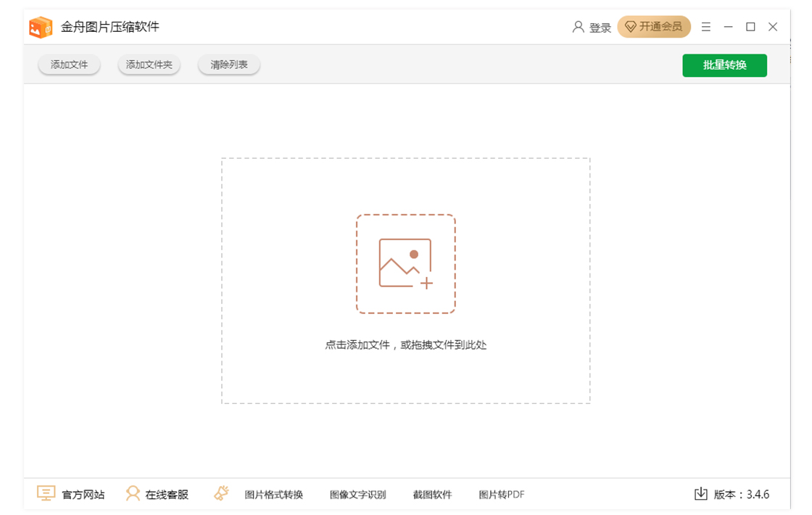Click the Jinzhou app logo icon

click(41, 27)
